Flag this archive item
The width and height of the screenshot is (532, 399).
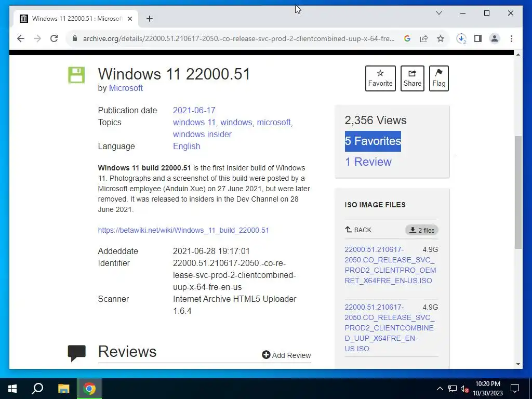438,78
